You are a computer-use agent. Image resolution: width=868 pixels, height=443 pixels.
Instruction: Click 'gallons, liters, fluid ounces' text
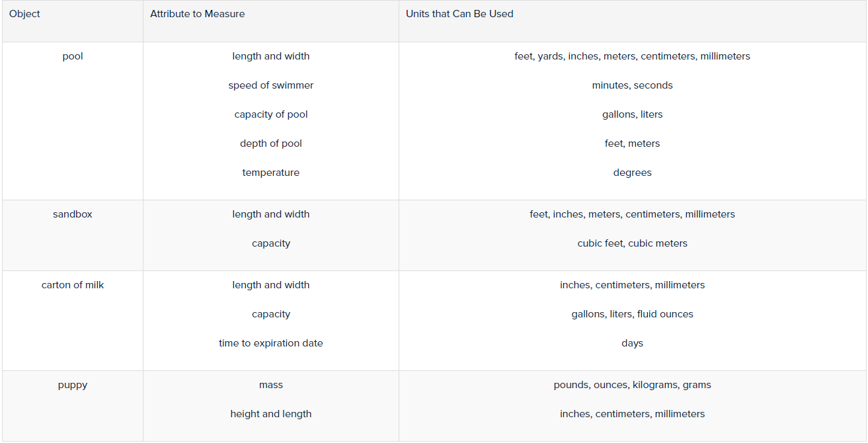(633, 314)
